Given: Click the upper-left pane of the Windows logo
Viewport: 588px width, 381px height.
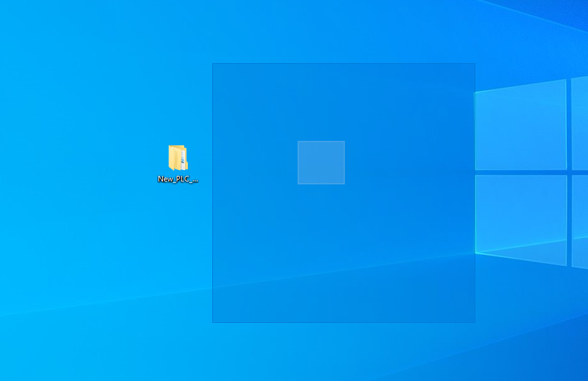Looking at the screenshot, I should click(x=520, y=126).
